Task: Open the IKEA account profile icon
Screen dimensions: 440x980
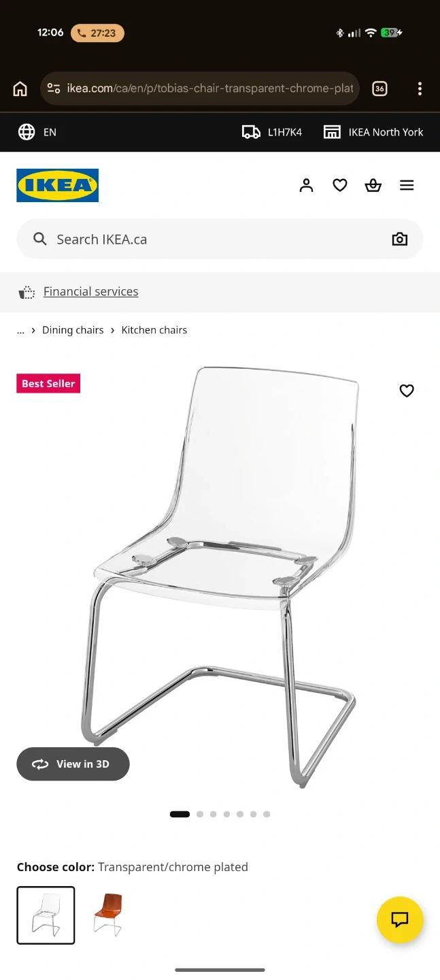Action: [x=307, y=185]
